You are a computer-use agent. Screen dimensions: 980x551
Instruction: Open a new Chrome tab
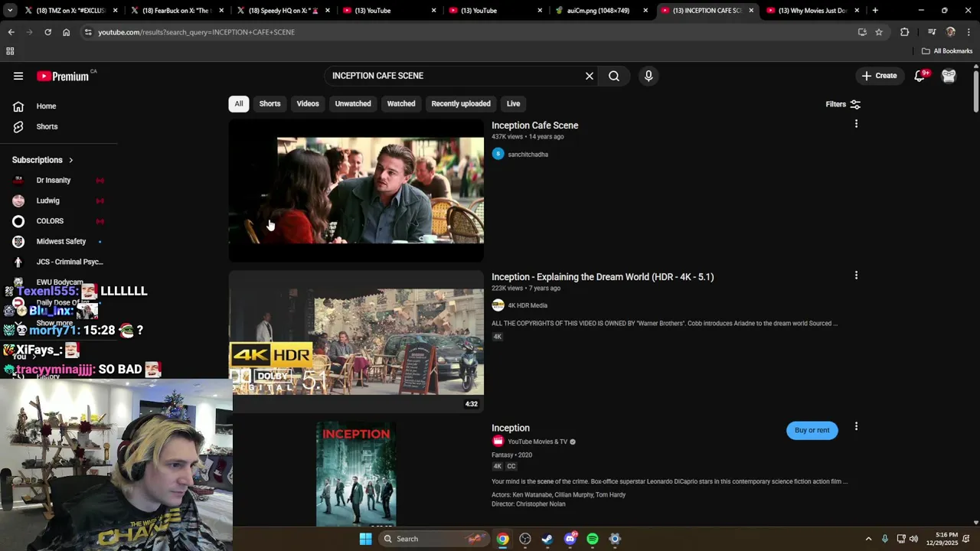point(875,11)
